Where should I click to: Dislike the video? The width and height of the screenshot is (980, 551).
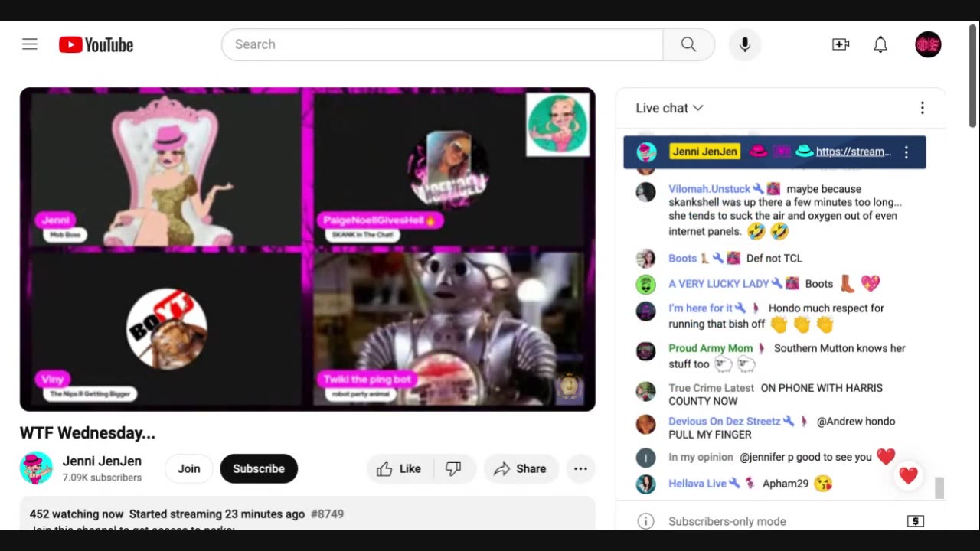point(454,468)
